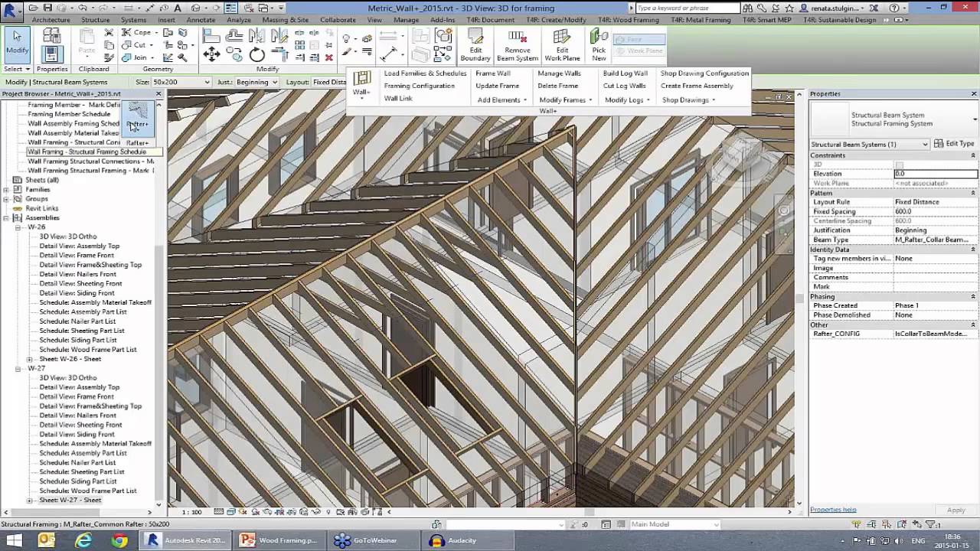Activate the Cope tool in Geometry panel
This screenshot has height=551, width=980.
138,32
